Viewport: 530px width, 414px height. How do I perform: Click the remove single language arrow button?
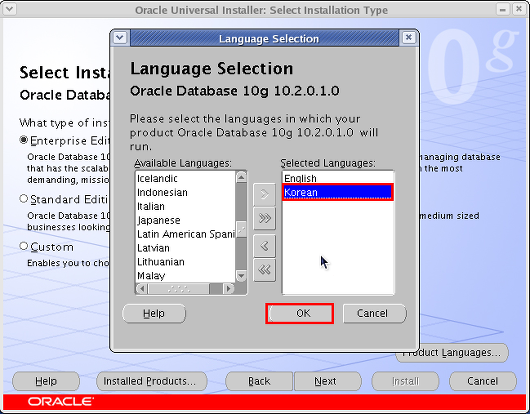click(264, 246)
